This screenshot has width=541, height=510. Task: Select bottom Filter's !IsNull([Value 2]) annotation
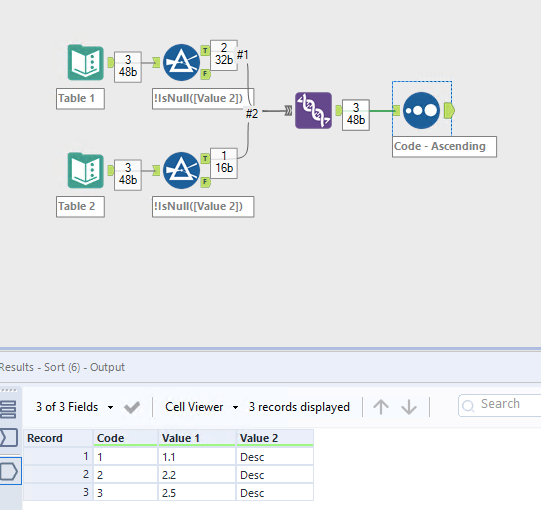pyautogui.click(x=203, y=207)
